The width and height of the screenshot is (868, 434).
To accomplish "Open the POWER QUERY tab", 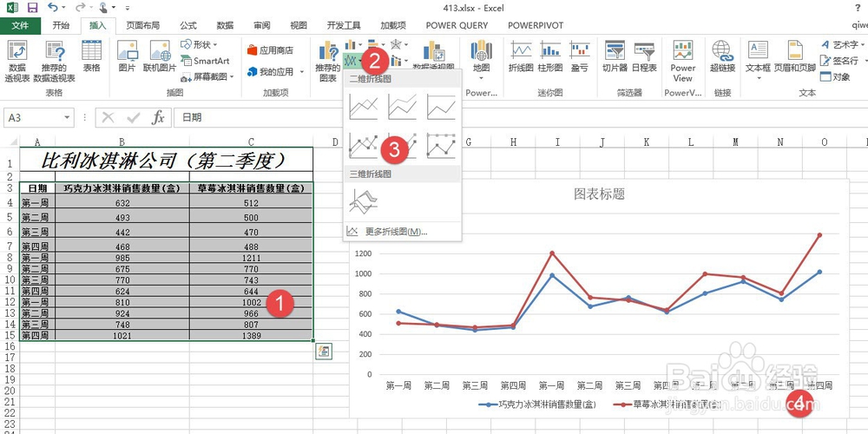I will tap(457, 25).
